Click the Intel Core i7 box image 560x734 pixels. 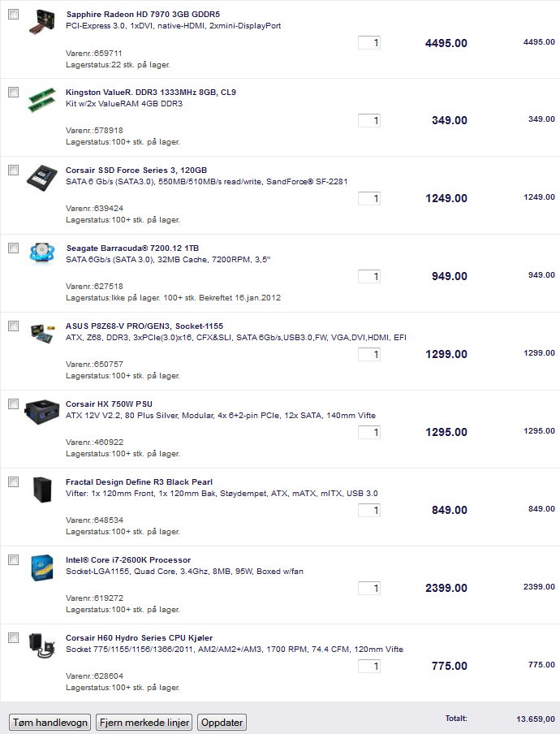(42, 568)
